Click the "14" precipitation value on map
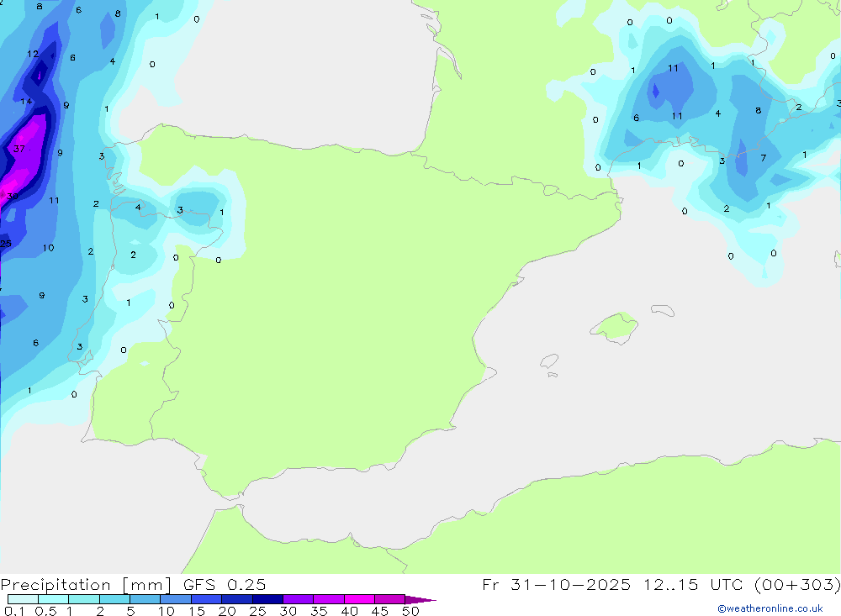841x616 pixels. 26,102
